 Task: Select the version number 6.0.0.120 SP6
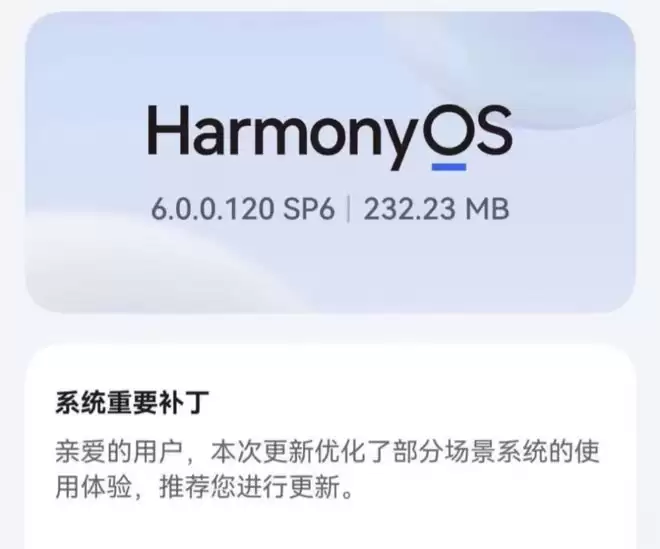pos(243,208)
